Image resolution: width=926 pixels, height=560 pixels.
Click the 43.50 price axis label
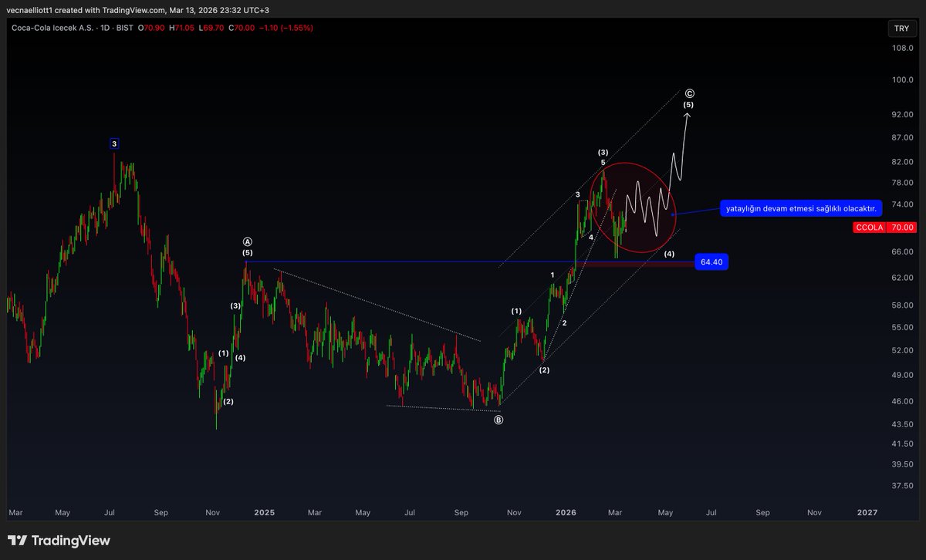point(902,424)
